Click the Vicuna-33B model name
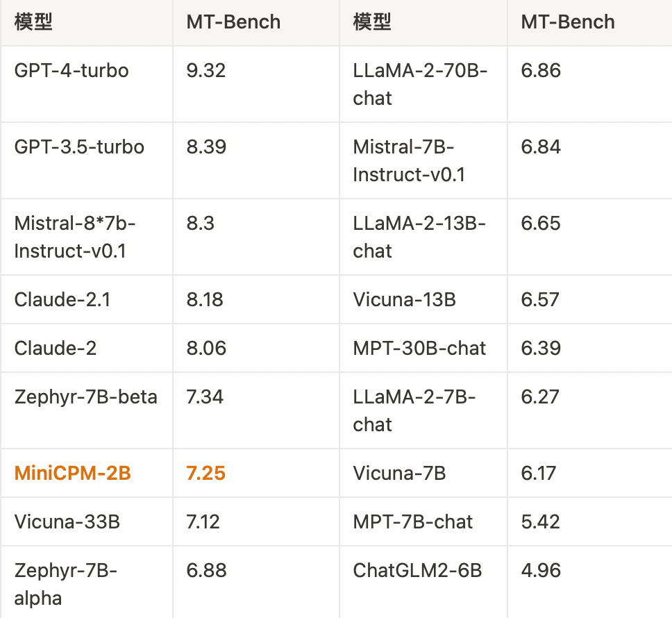672x618 pixels. (67, 521)
